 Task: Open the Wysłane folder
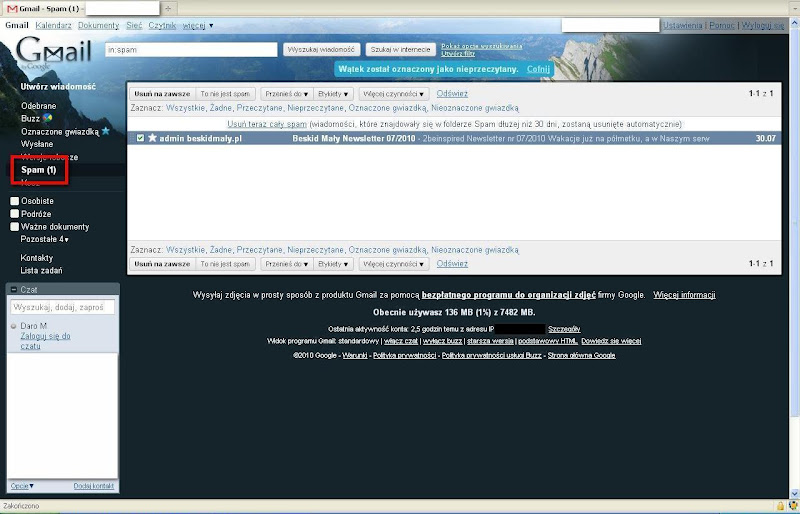(x=37, y=144)
